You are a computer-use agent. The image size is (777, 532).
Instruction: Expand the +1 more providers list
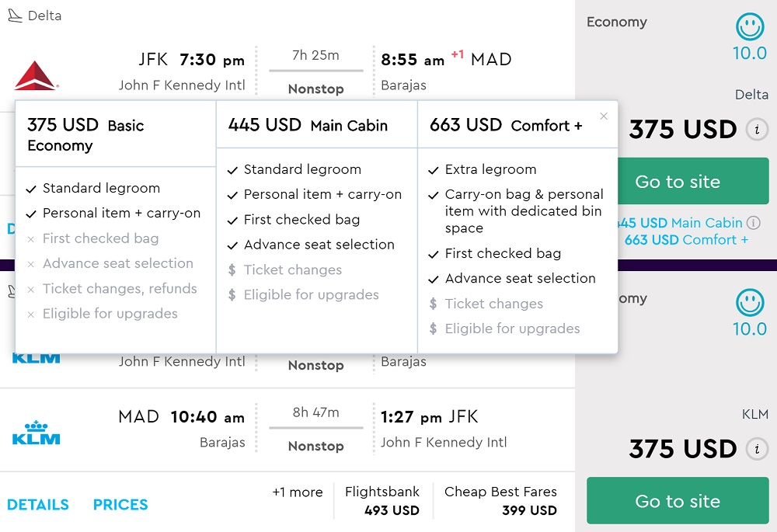(297, 492)
